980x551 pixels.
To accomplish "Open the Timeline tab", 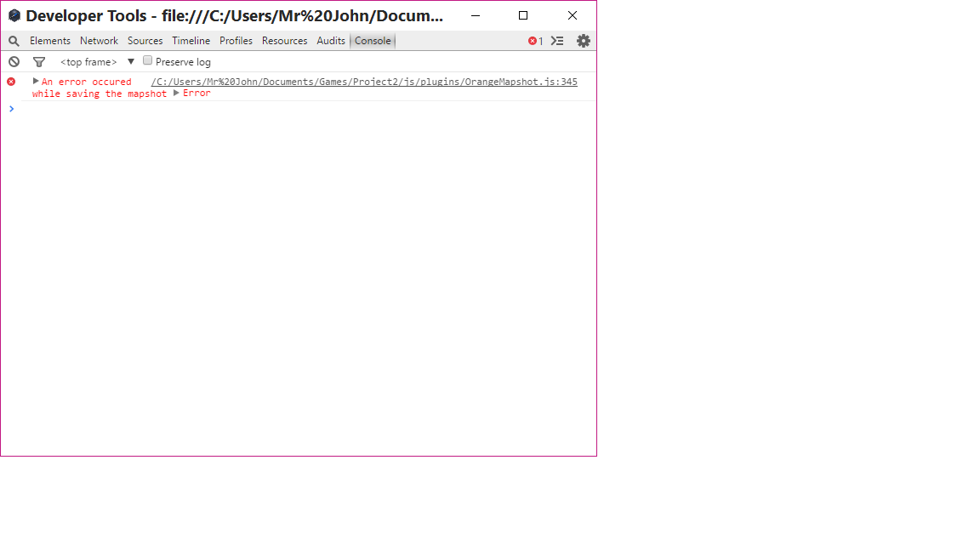I will [191, 41].
